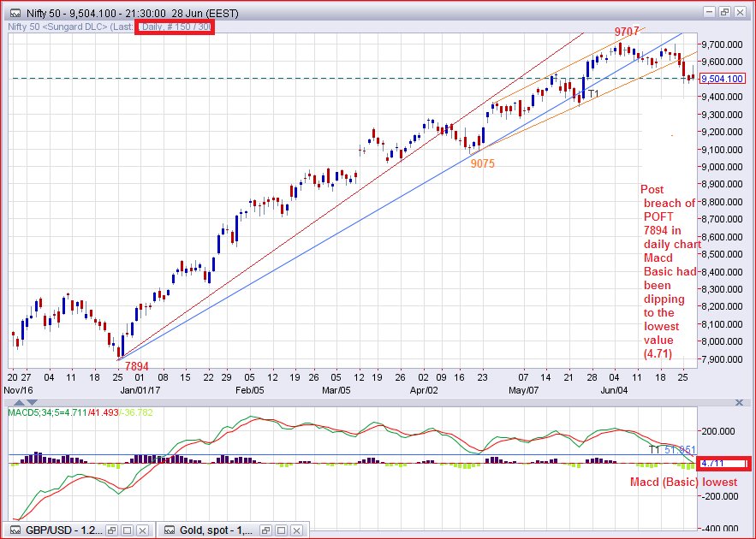Click the -36.782 histogram value in MACD legend
Viewport: 756px width, 539px height.
tap(137, 412)
